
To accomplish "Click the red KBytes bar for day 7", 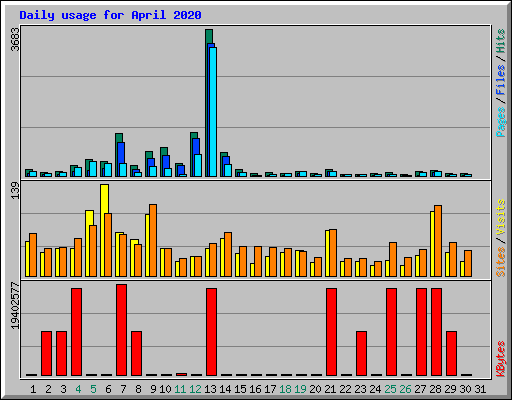I will point(121,330).
